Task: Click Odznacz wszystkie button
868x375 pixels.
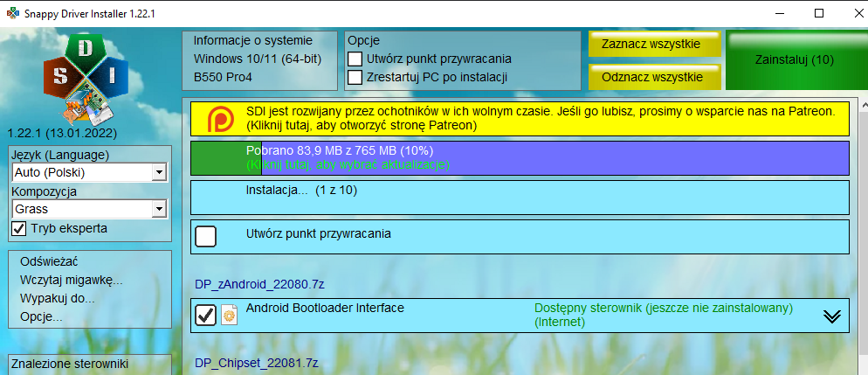Action: [x=655, y=77]
